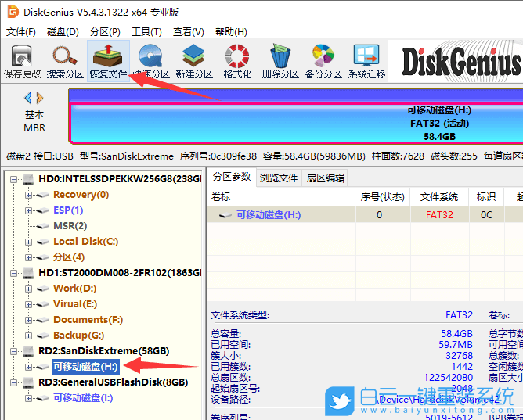Click the H: FAT32 partition bar
This screenshot has height=420, width=523.
point(296,123)
